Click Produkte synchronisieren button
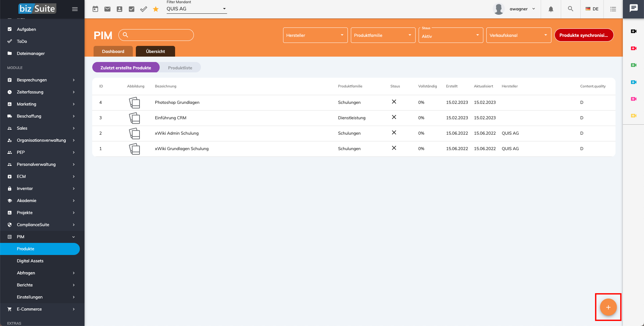 [x=584, y=35]
